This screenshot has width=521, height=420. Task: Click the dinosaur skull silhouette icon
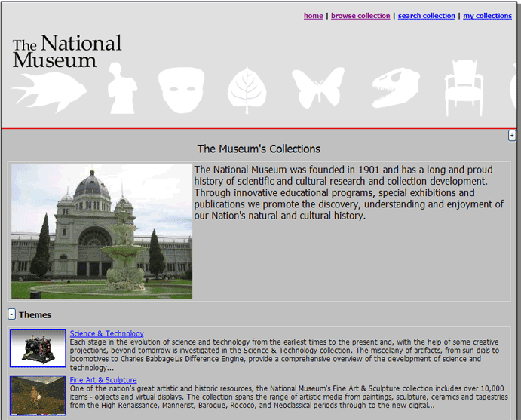396,88
